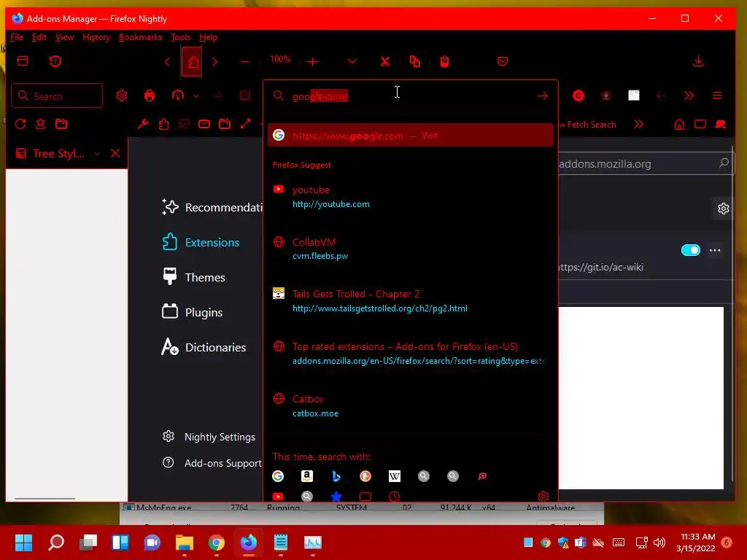The width and height of the screenshot is (747, 560).
Task: Open the File menu
Action: pyautogui.click(x=17, y=37)
